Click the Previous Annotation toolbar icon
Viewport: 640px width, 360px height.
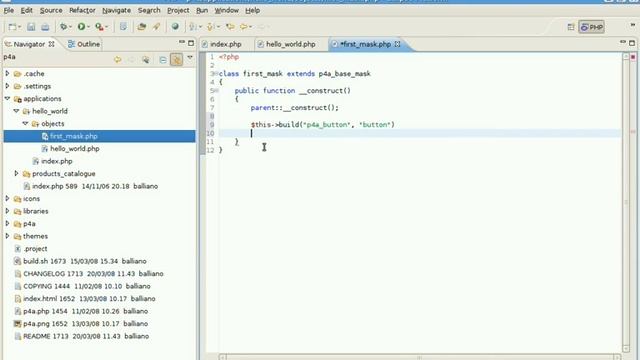tap(211, 27)
